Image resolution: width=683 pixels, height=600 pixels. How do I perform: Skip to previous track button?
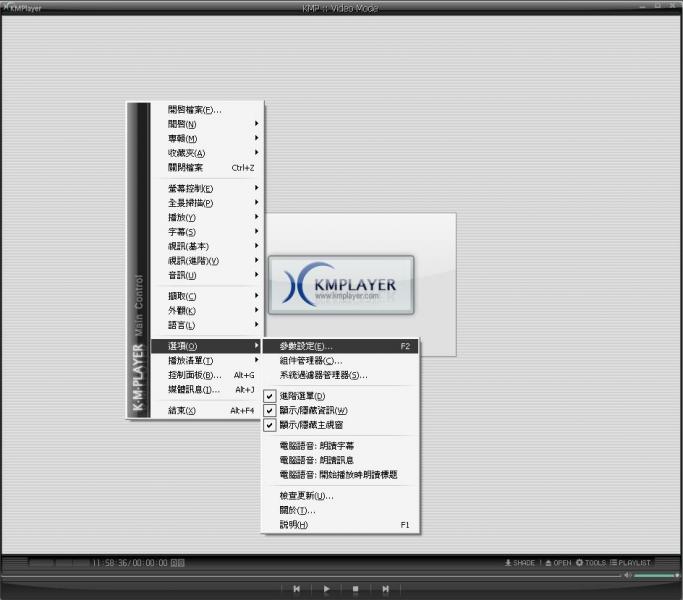click(297, 589)
